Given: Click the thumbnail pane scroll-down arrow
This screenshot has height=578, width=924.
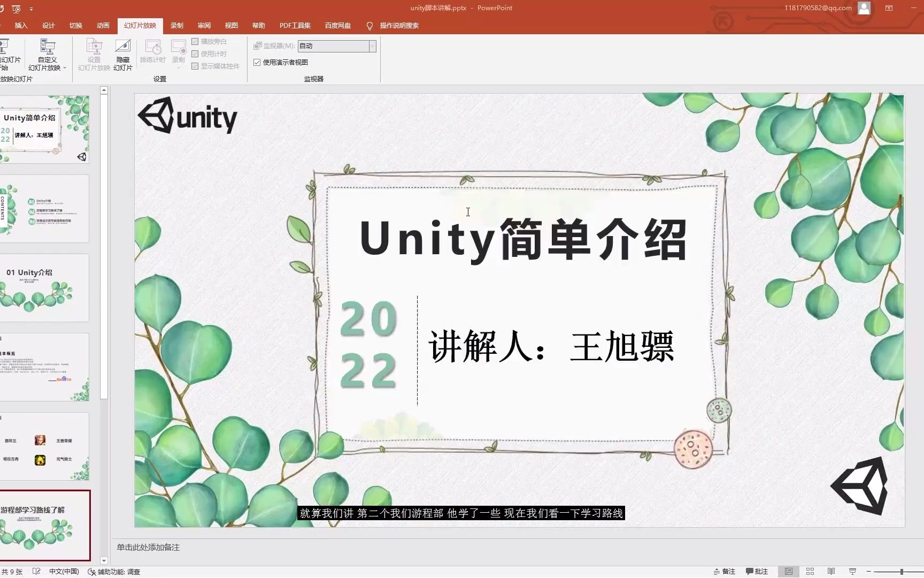Looking at the screenshot, I should click(104, 561).
